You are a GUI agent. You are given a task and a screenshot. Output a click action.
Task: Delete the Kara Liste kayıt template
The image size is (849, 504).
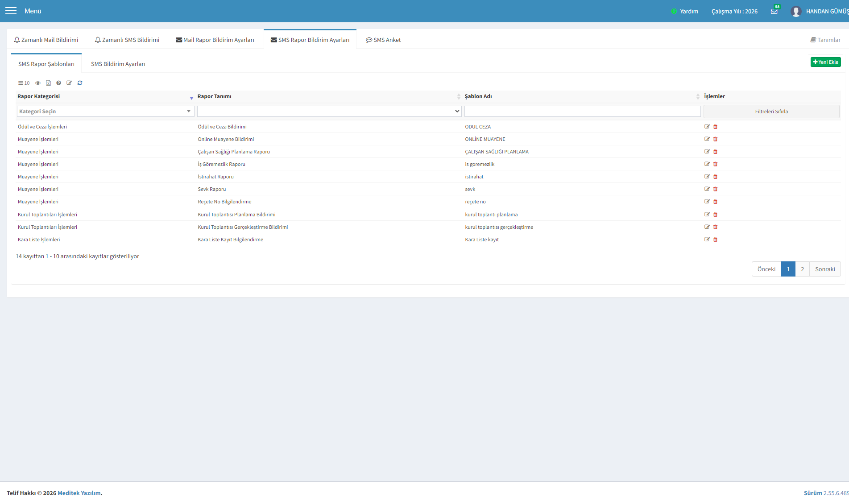715,240
